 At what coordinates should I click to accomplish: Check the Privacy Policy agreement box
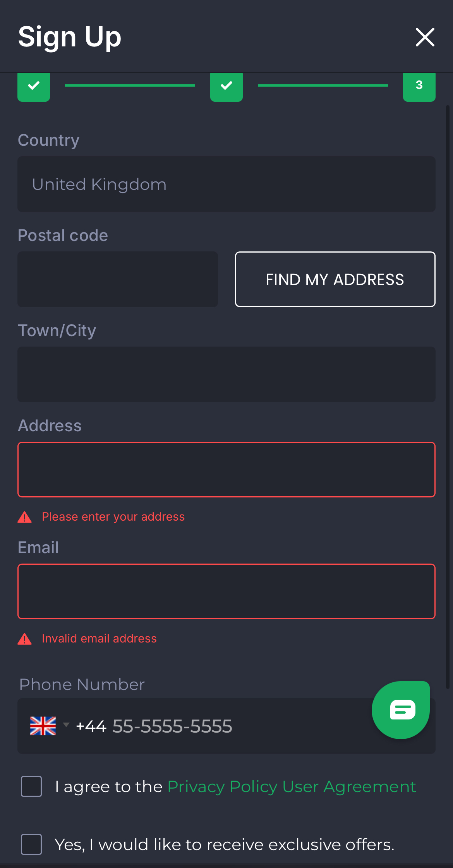pos(31,786)
